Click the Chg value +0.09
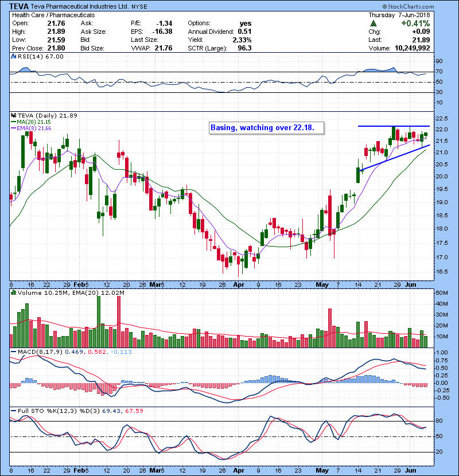 (421, 32)
